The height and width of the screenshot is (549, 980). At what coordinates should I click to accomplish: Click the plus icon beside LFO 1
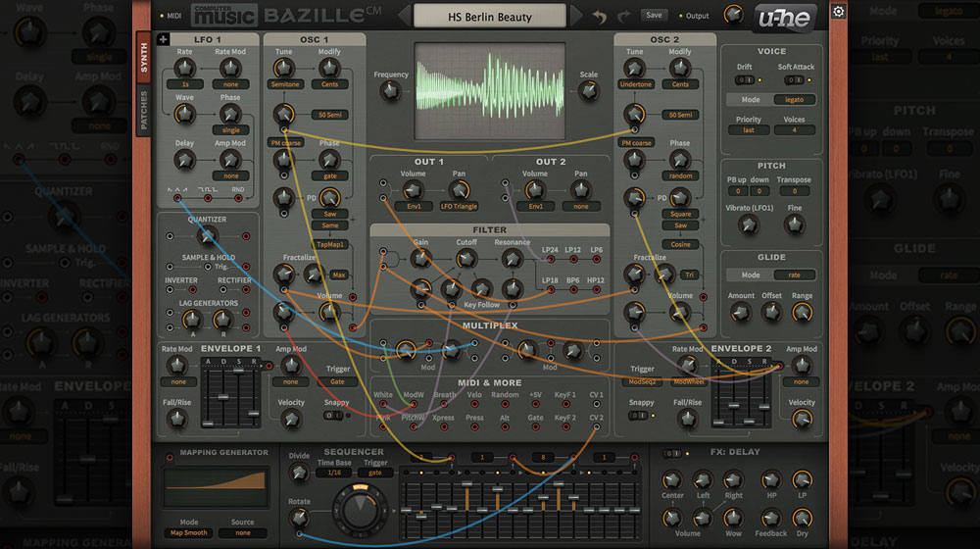click(163, 39)
